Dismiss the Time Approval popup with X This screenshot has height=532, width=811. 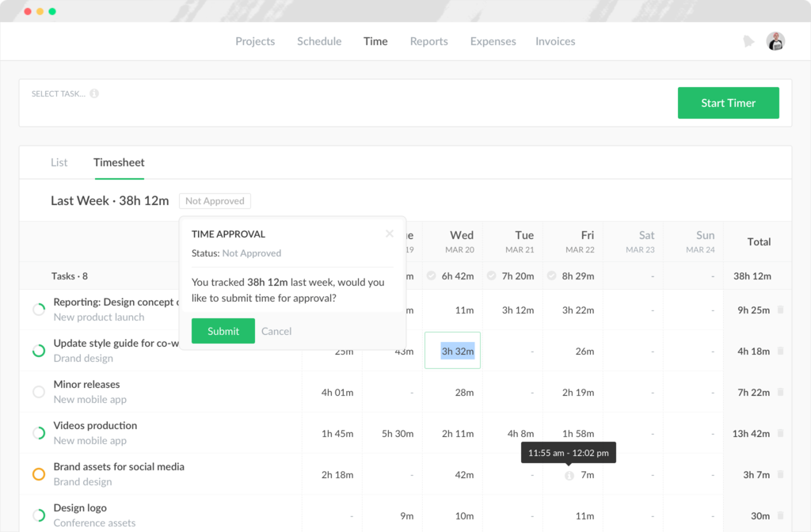point(389,233)
